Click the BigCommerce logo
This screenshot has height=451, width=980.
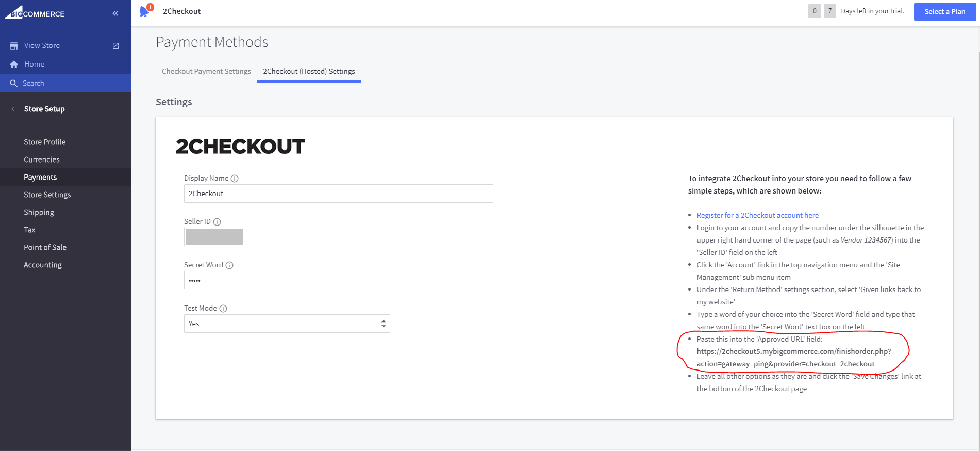tap(35, 12)
